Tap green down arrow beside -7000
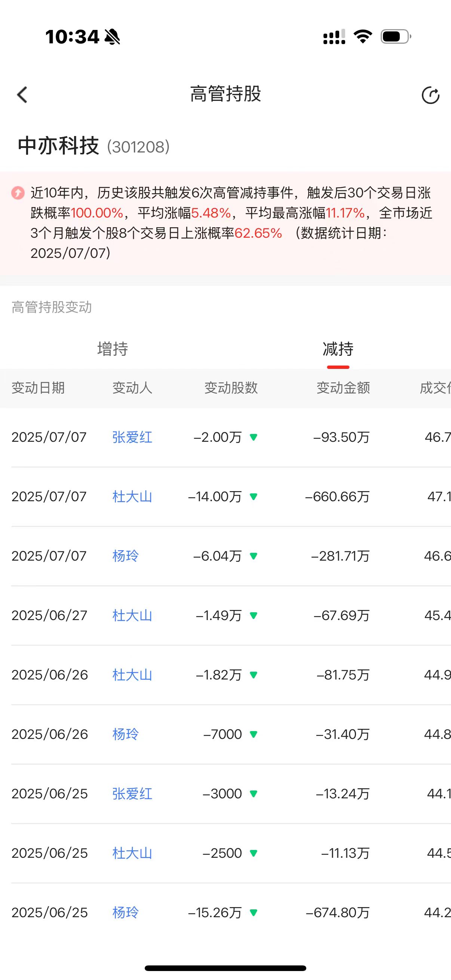The image size is (451, 980). 254,734
